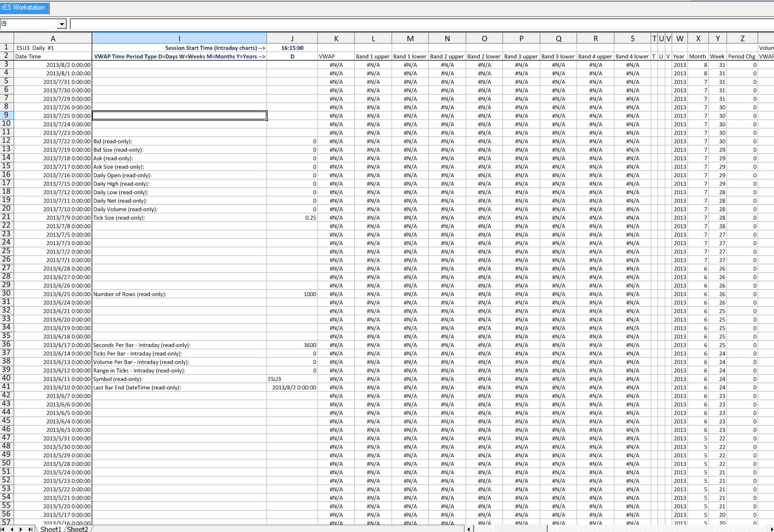Image resolution: width=774 pixels, height=532 pixels.
Task: Click the 'Band 2 upper' header cell
Action: 447,57
